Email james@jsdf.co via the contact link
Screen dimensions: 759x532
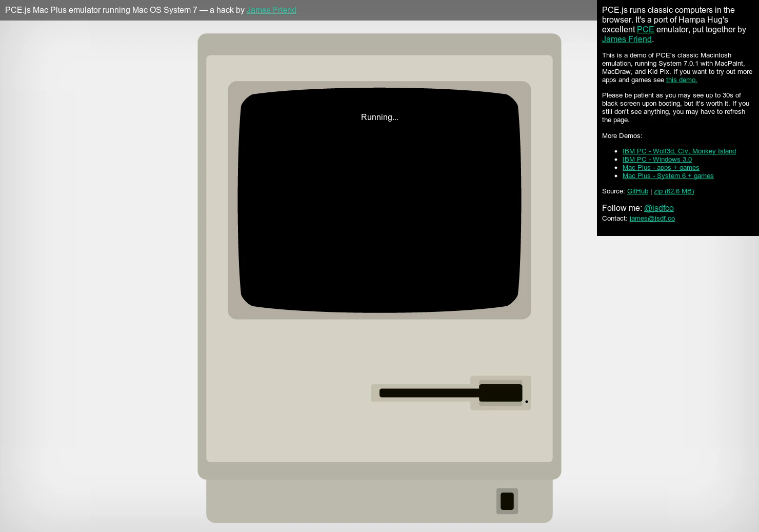pyautogui.click(x=652, y=218)
